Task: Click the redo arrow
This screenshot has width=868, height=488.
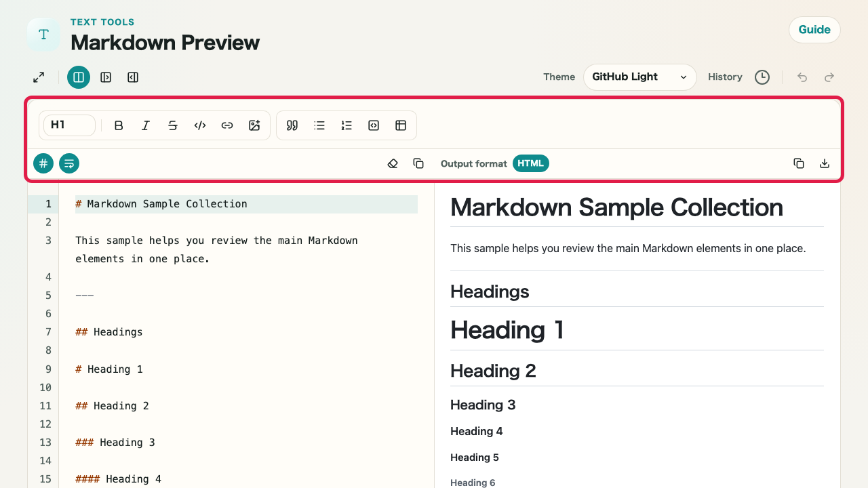Action: coord(829,77)
